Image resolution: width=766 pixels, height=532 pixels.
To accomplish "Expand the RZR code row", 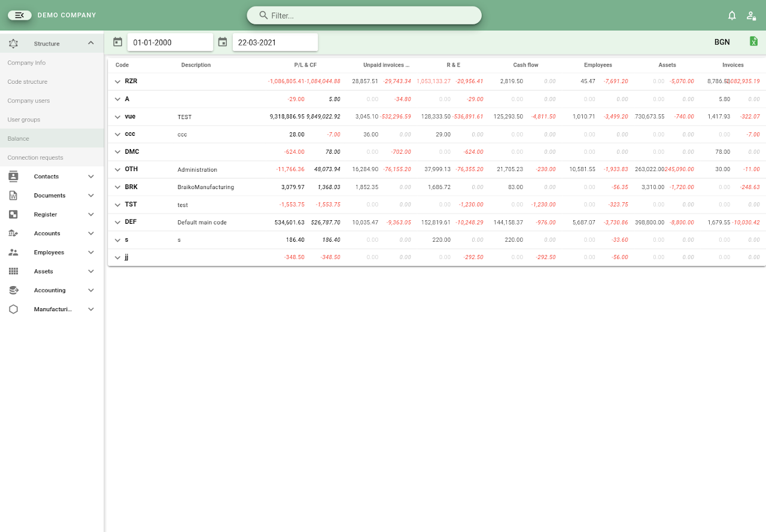I will click(118, 81).
